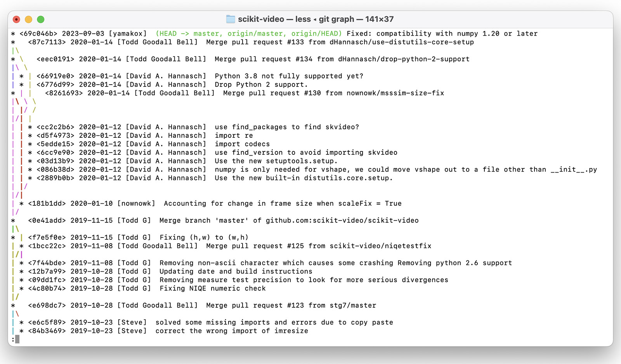This screenshot has width=621, height=364.
Task: Close the terminal window with the red button
Action: click(x=16, y=19)
